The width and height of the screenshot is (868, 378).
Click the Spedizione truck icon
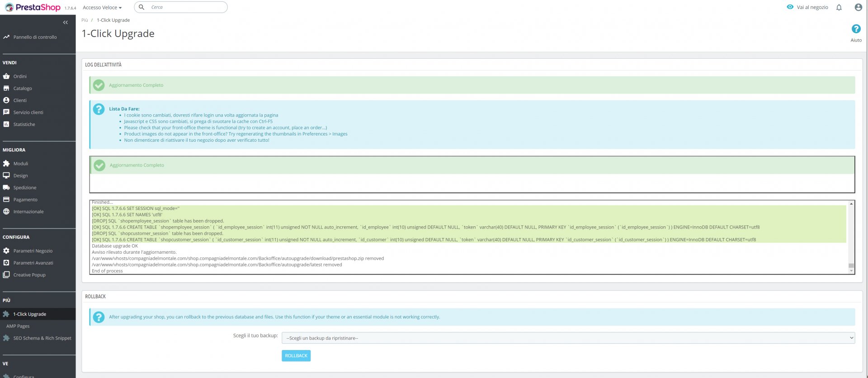[x=6, y=187]
